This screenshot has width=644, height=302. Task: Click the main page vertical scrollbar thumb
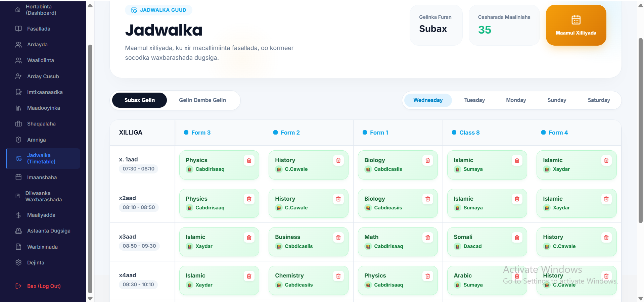click(x=641, y=130)
